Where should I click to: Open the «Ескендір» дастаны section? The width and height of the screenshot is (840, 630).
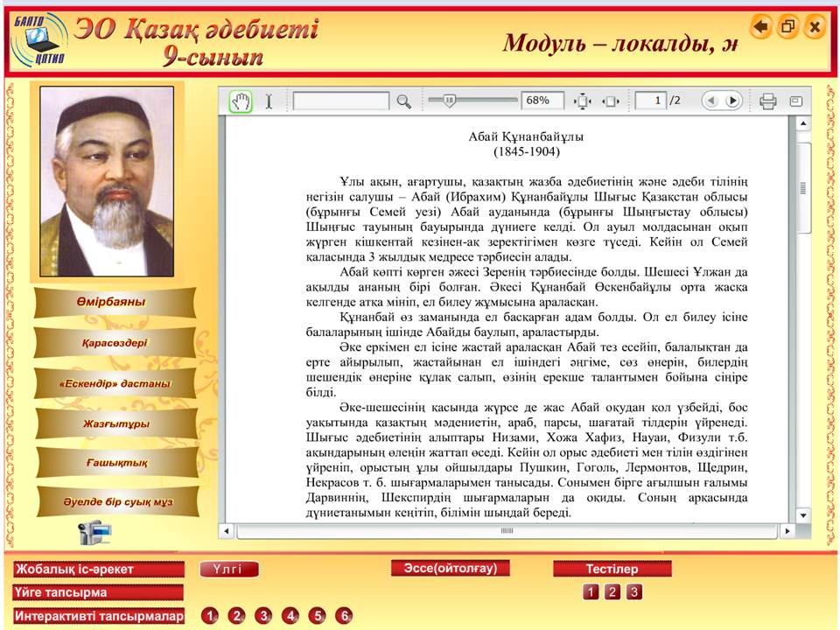pyautogui.click(x=115, y=383)
